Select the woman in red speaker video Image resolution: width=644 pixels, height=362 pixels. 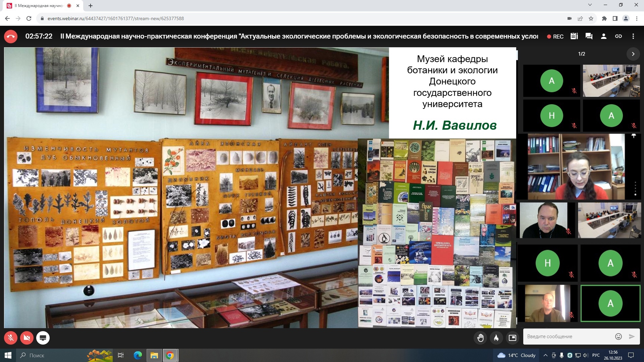click(576, 167)
